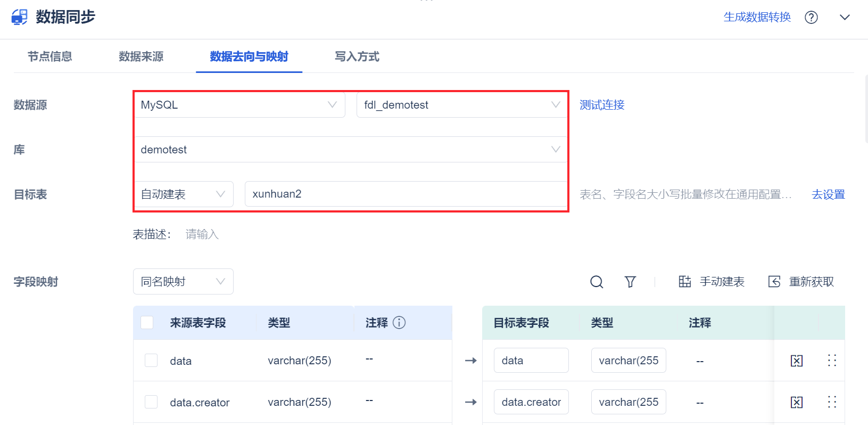Click the source field name data.creator
This screenshot has height=425, width=868.
200,403
